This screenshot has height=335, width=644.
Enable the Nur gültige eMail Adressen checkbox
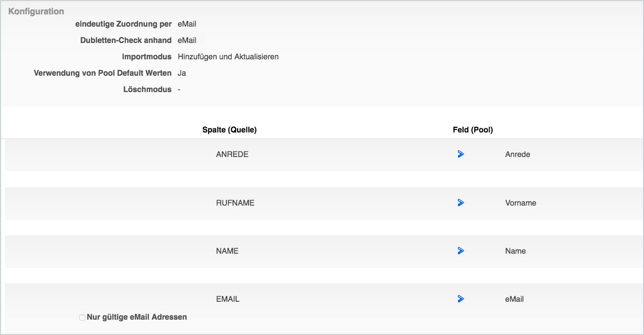click(82, 318)
